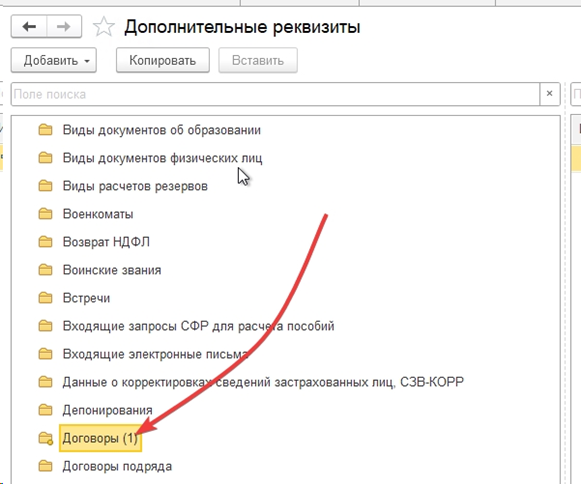
Task: Select Данные о корректировках сведений СЗВ-КОРР
Action: coord(263,382)
